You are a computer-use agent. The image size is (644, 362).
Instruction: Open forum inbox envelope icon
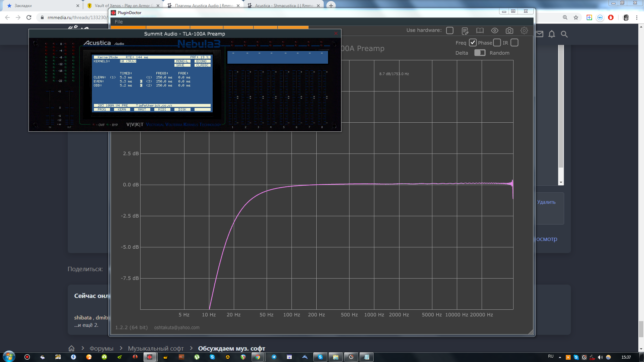click(x=539, y=34)
